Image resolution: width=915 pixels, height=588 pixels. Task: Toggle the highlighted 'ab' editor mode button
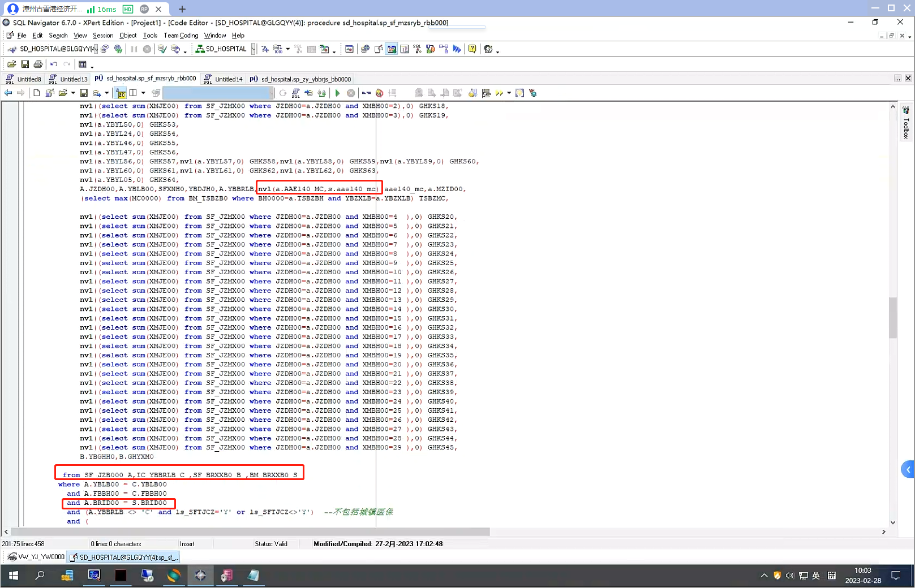[x=121, y=93]
